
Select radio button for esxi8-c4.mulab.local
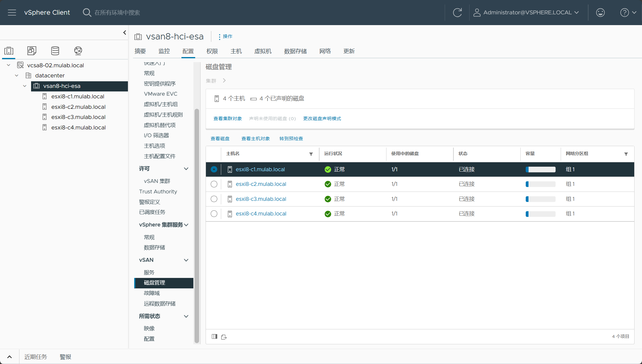click(x=214, y=214)
